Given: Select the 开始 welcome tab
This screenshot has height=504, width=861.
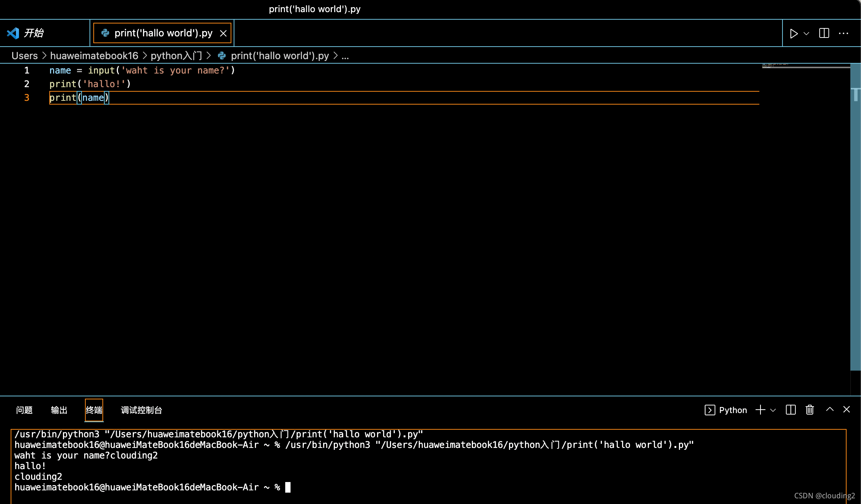Looking at the screenshot, I should (x=33, y=33).
